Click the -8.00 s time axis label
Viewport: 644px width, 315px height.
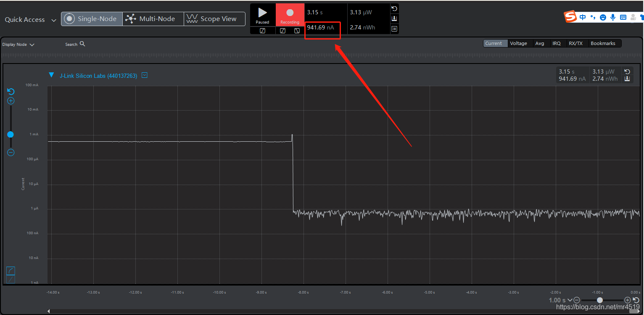pyautogui.click(x=303, y=292)
